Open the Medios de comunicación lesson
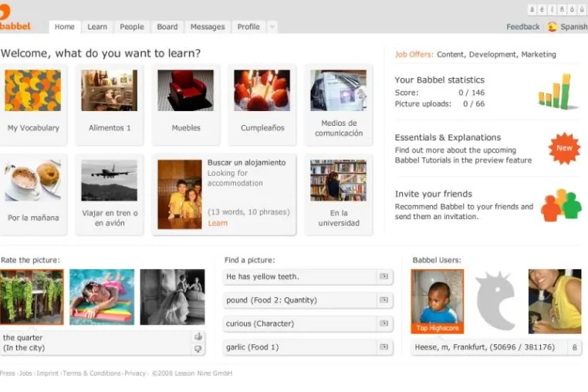Image resolution: width=588 pixels, height=392 pixels. 339,104
